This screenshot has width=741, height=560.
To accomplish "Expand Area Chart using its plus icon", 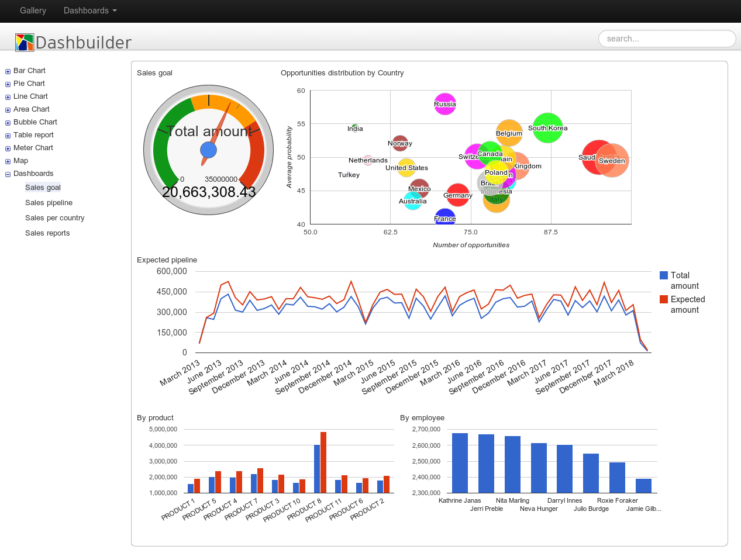I will coord(7,109).
